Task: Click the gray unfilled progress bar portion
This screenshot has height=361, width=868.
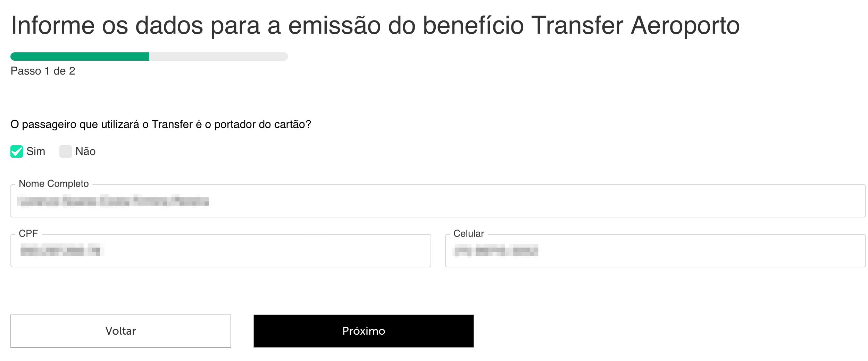Action: (219, 57)
